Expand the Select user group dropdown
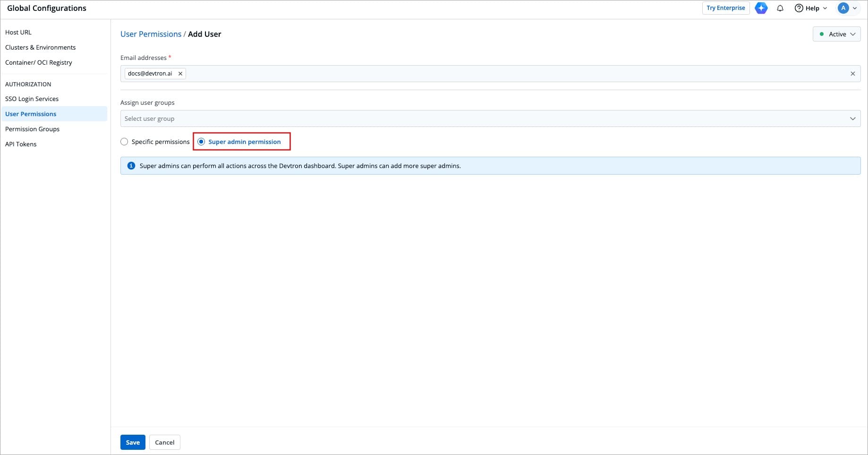Image resolution: width=868 pixels, height=455 pixels. pyautogui.click(x=490, y=118)
